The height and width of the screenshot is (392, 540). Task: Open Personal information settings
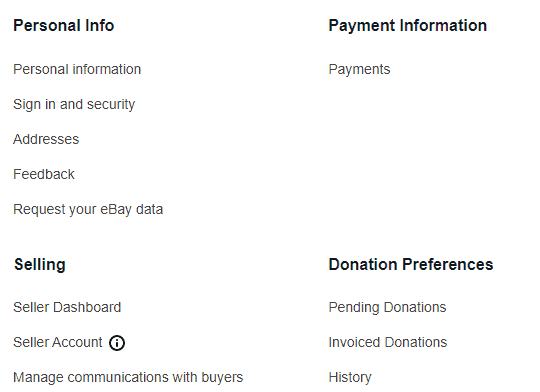[x=77, y=70]
